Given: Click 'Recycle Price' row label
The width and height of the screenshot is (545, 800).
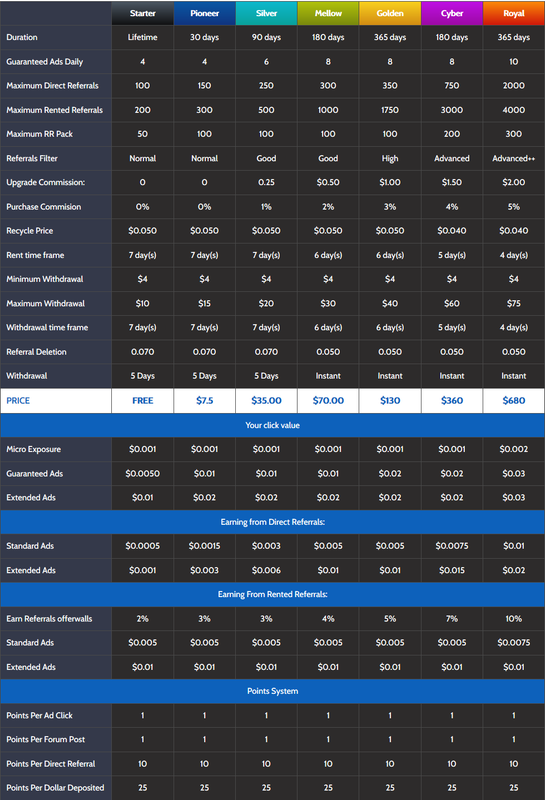Looking at the screenshot, I should [x=30, y=231].
